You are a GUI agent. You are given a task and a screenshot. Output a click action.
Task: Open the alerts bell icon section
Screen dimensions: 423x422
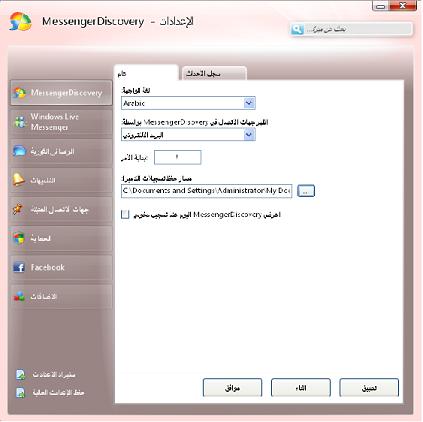(x=19, y=180)
